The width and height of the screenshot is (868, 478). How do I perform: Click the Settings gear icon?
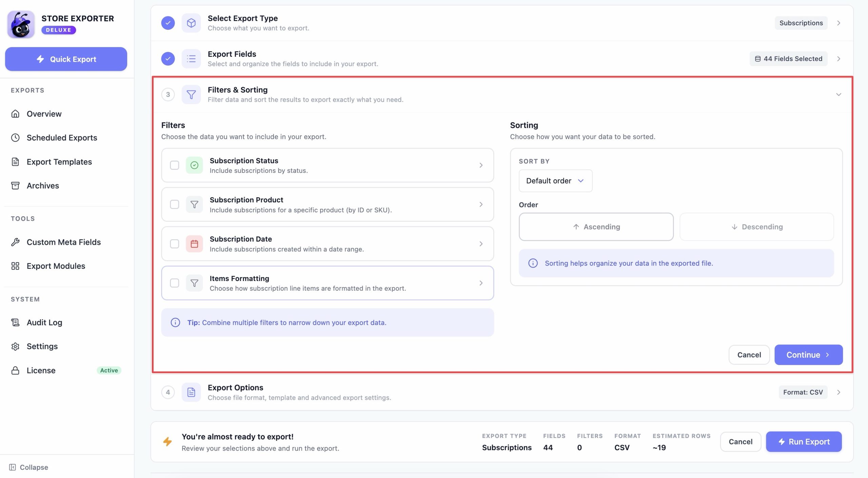(15, 346)
